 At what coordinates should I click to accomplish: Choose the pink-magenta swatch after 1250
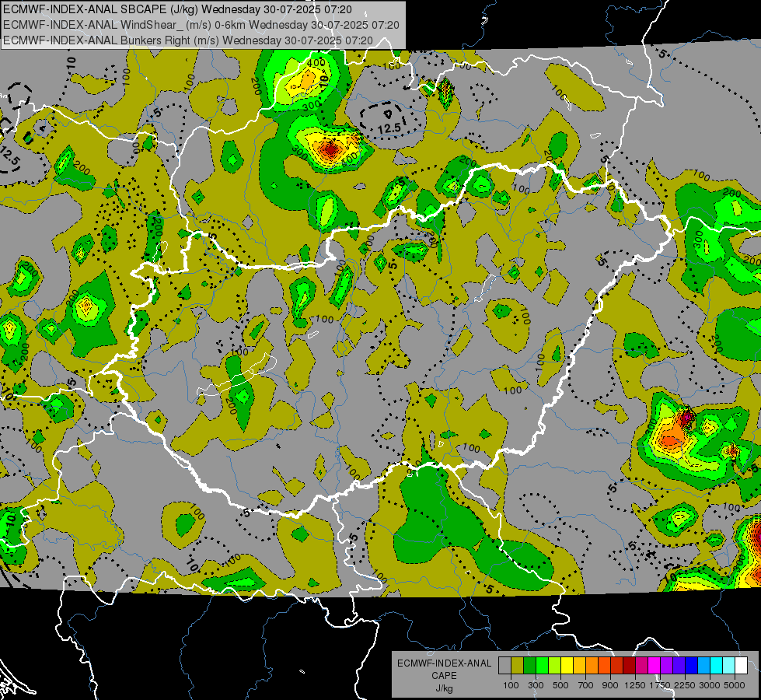pyautogui.click(x=641, y=666)
